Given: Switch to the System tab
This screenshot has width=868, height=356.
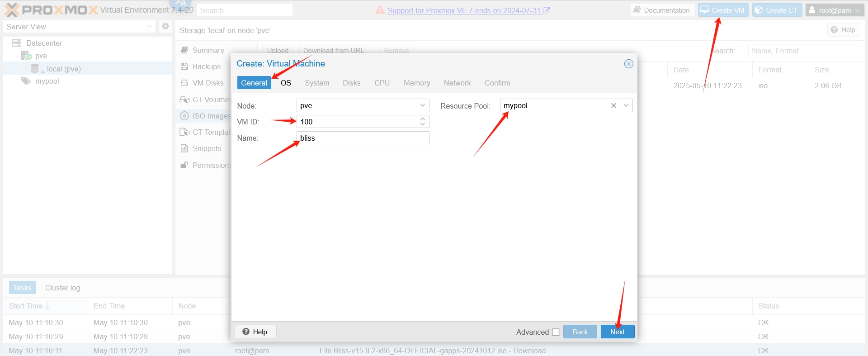Looking at the screenshot, I should coord(317,83).
